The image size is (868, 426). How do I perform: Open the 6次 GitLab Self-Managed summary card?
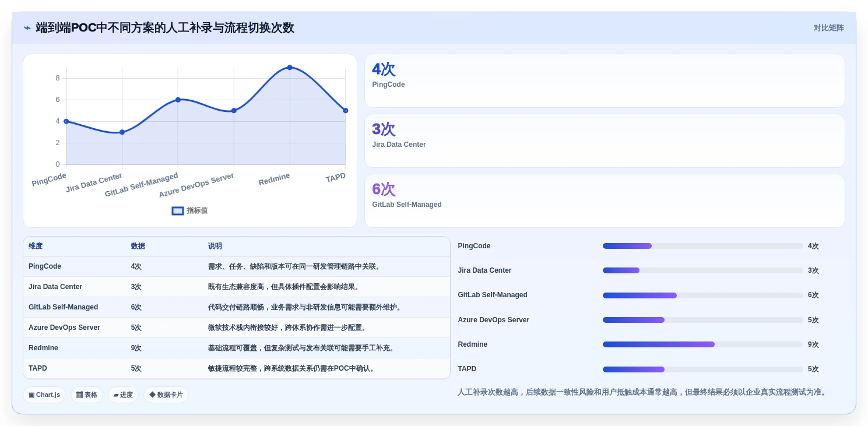[x=605, y=201]
